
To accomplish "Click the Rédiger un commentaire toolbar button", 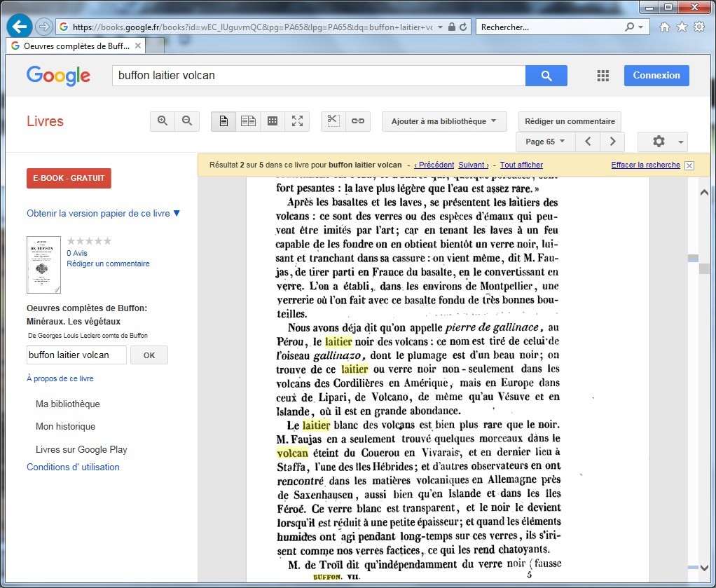I will (570, 121).
